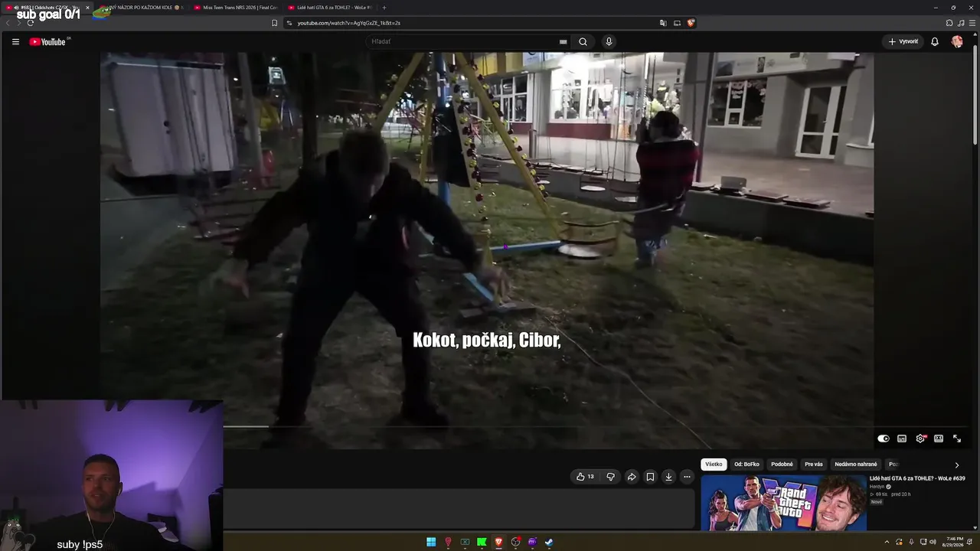Toggle the autoplay switch in player

tap(884, 439)
